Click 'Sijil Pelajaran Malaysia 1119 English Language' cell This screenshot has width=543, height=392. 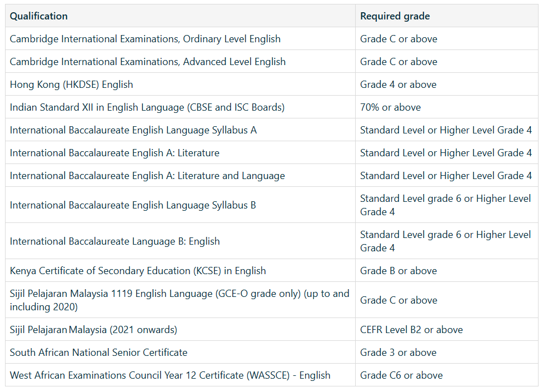(180, 300)
